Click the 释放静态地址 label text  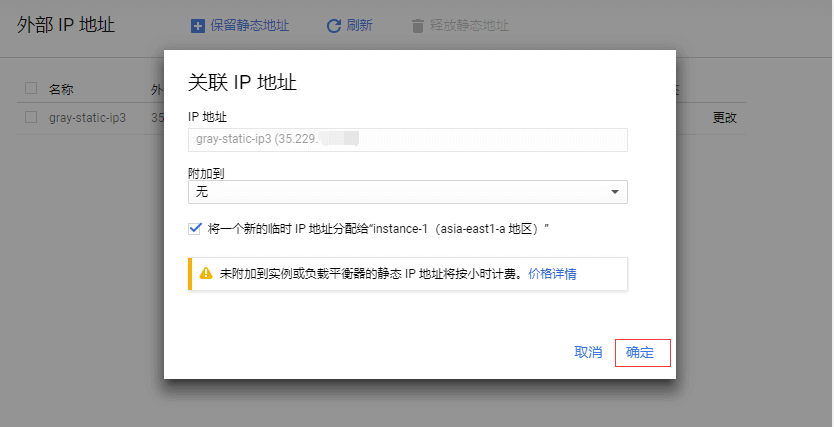tap(470, 26)
